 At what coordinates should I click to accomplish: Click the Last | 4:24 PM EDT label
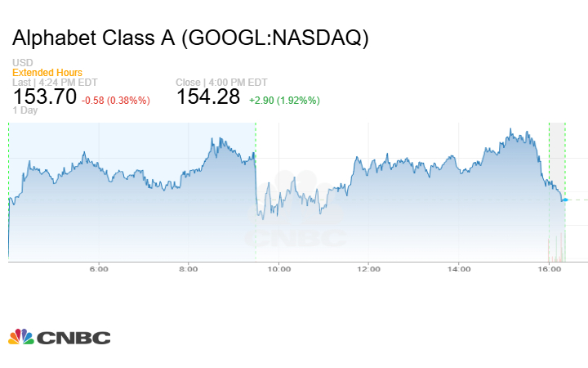pyautogui.click(x=53, y=83)
